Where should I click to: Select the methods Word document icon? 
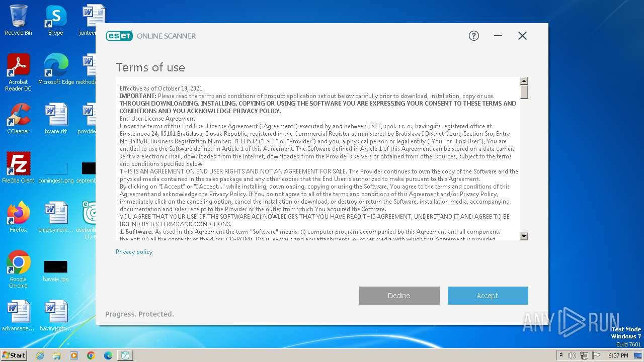[87, 69]
